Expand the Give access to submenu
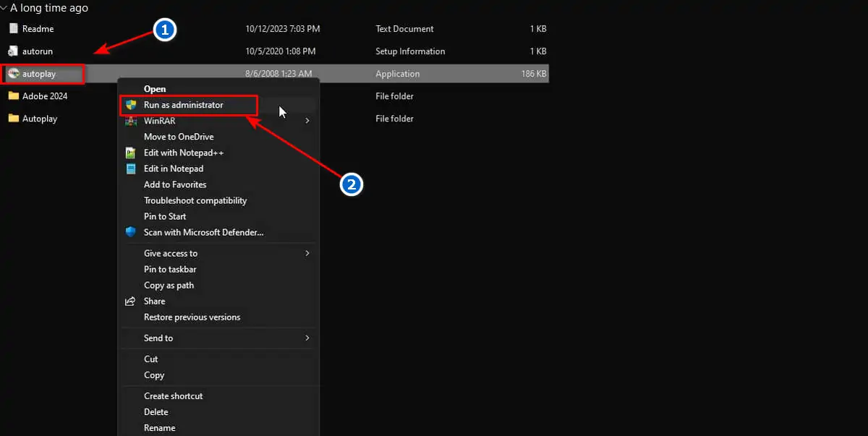This screenshot has width=868, height=436. tap(307, 253)
